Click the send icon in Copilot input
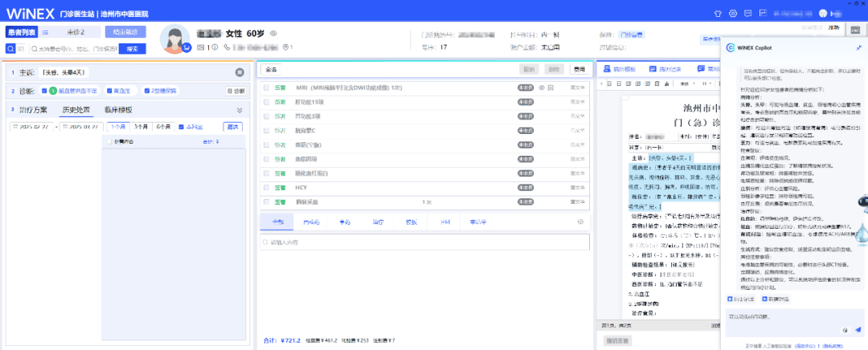Screen dimensions: 868x350 (858, 329)
